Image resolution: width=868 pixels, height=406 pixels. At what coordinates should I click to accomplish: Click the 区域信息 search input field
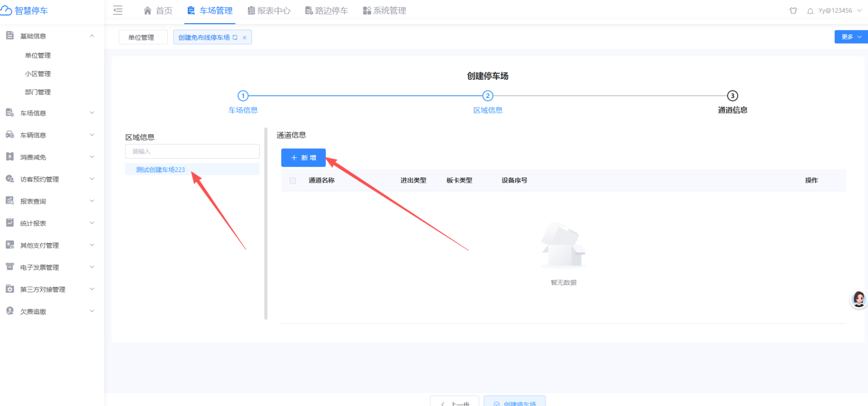coord(192,151)
